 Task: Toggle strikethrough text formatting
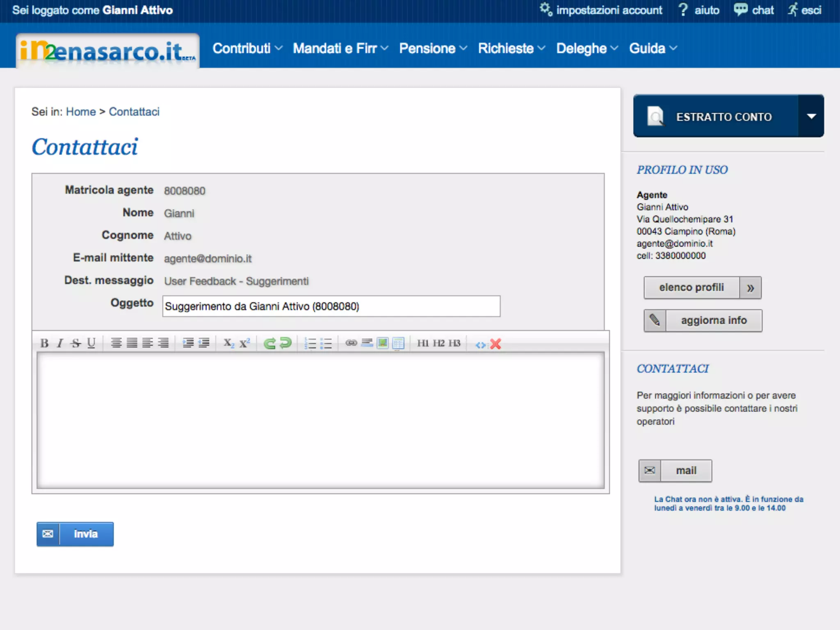coord(75,343)
